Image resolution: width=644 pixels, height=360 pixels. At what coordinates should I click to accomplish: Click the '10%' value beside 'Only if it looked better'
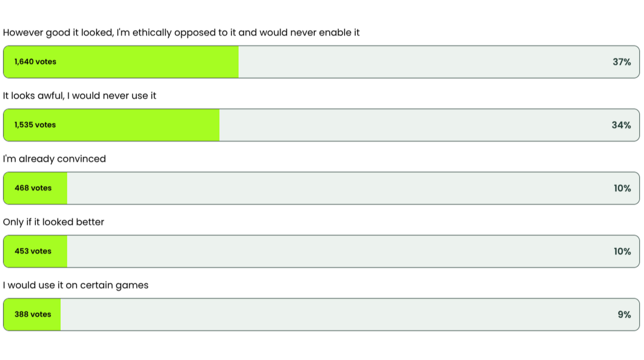point(622,251)
